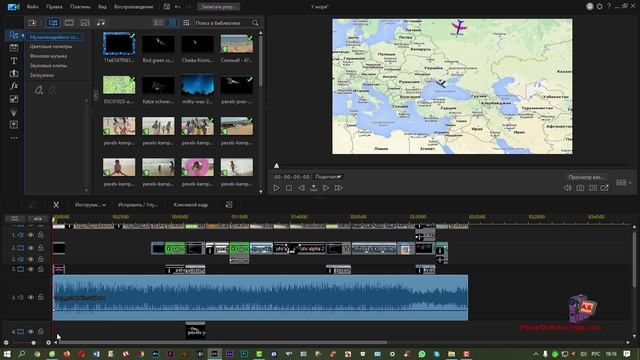Click the Записать резу... button
Viewport: 640px width, 360px height.
point(218,7)
